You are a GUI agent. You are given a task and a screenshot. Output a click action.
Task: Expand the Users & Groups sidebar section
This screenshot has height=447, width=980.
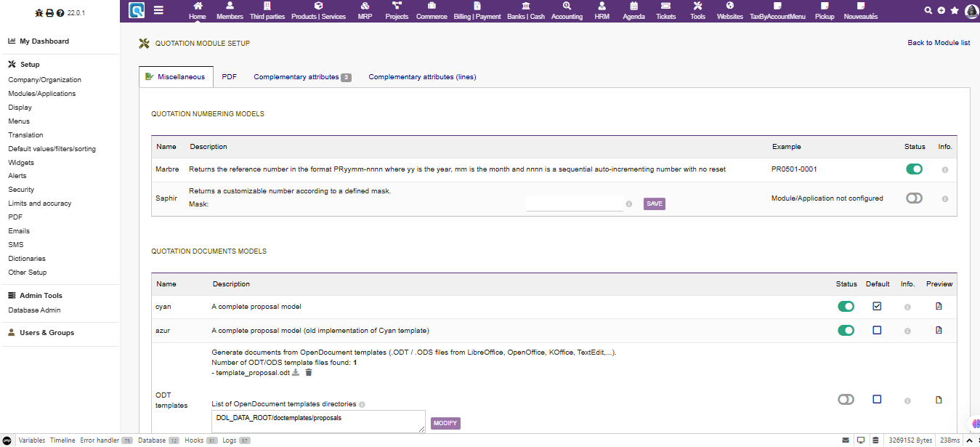(x=46, y=333)
